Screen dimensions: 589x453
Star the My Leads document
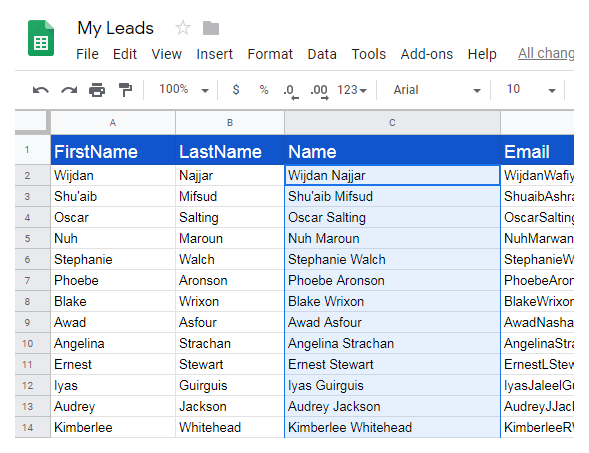[183, 28]
